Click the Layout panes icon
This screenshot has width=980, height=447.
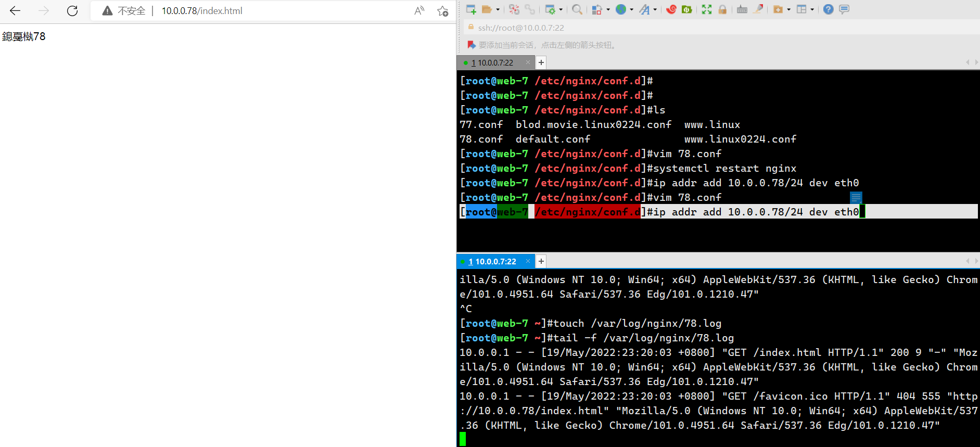click(x=801, y=9)
